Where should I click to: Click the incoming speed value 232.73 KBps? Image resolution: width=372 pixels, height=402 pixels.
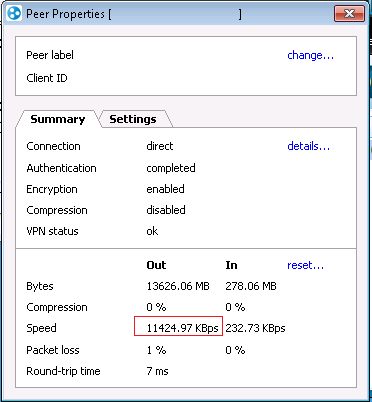pyautogui.click(x=255, y=328)
